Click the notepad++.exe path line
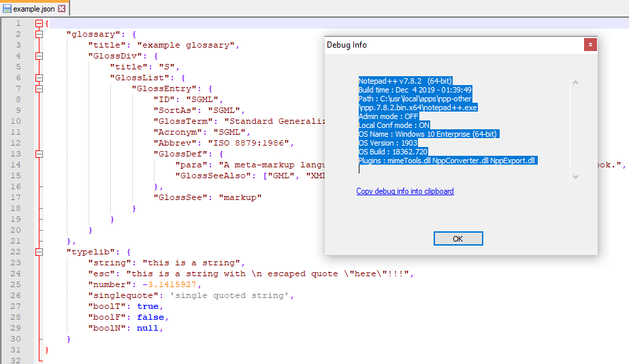This screenshot has width=629, height=364. (x=418, y=107)
